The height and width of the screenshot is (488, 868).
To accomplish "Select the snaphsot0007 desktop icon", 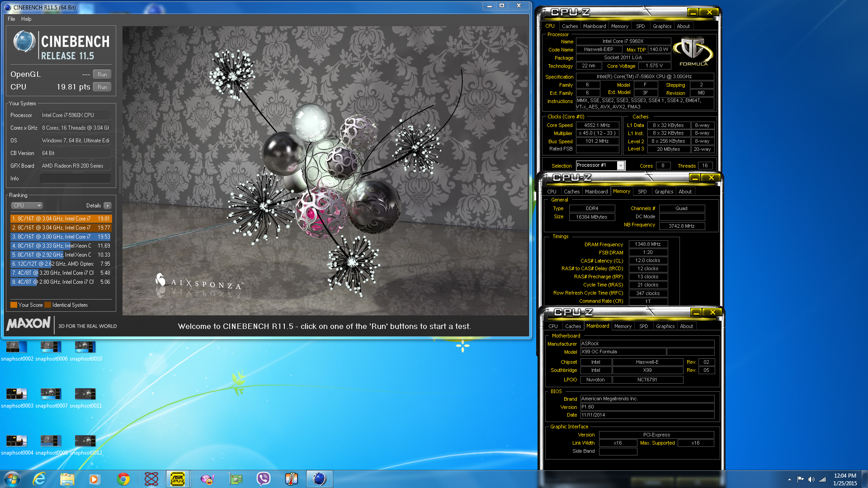I will [52, 398].
